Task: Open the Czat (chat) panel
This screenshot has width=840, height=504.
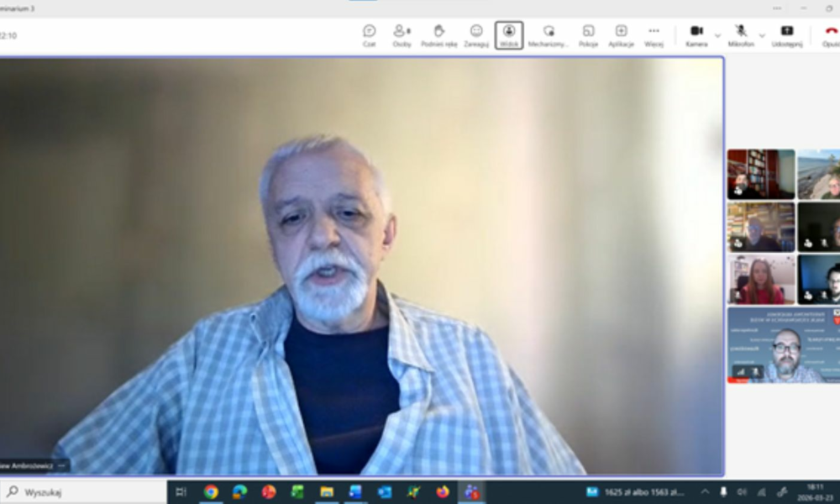Action: pyautogui.click(x=370, y=34)
